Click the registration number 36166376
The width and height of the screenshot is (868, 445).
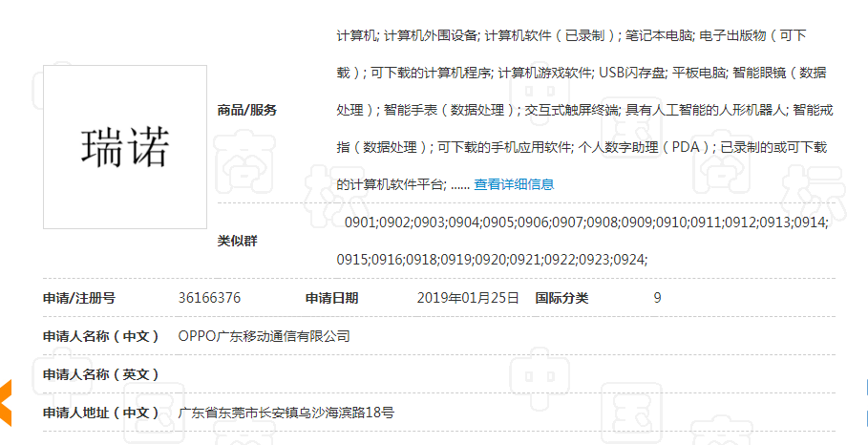[x=209, y=298]
